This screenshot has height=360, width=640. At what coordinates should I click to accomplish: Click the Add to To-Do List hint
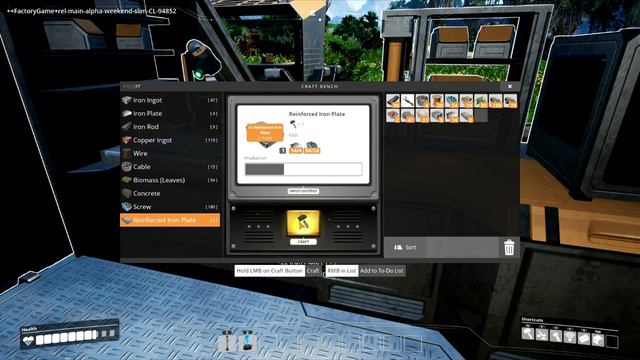click(x=382, y=271)
